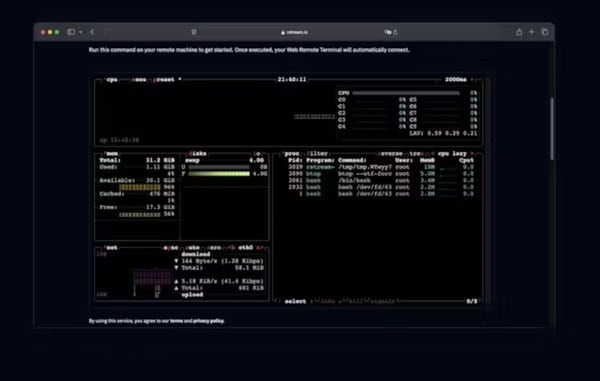The image size is (600, 381).
Task: Click the swap free green usage bar
Action: pos(219,174)
